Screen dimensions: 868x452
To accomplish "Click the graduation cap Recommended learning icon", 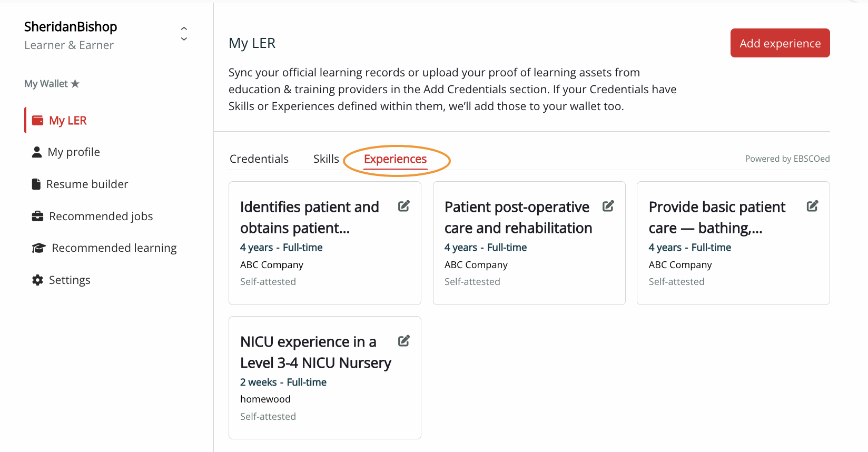I will click(x=38, y=248).
